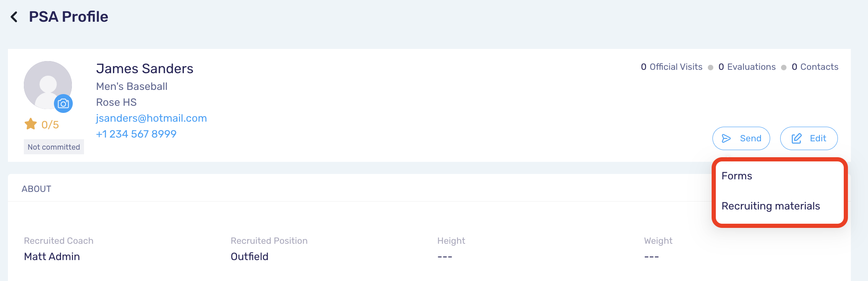Open James Sanders' avatar image
Image resolution: width=868 pixels, height=281 pixels.
(x=48, y=85)
